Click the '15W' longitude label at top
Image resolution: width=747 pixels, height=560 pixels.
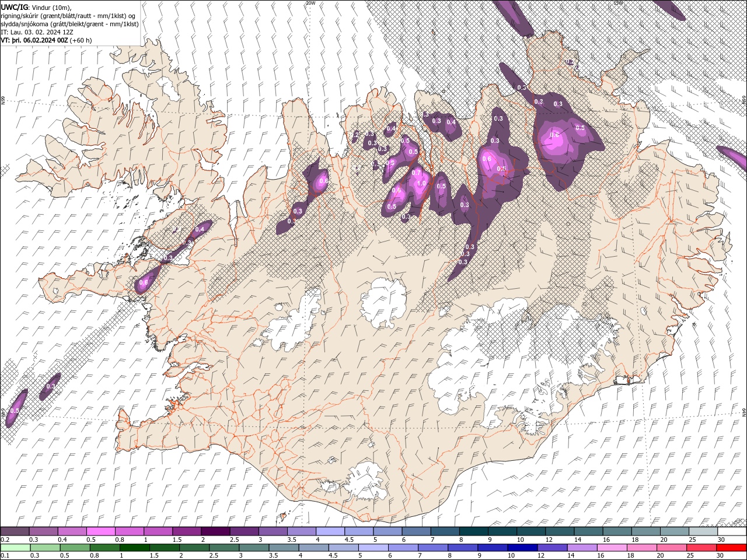point(618,3)
